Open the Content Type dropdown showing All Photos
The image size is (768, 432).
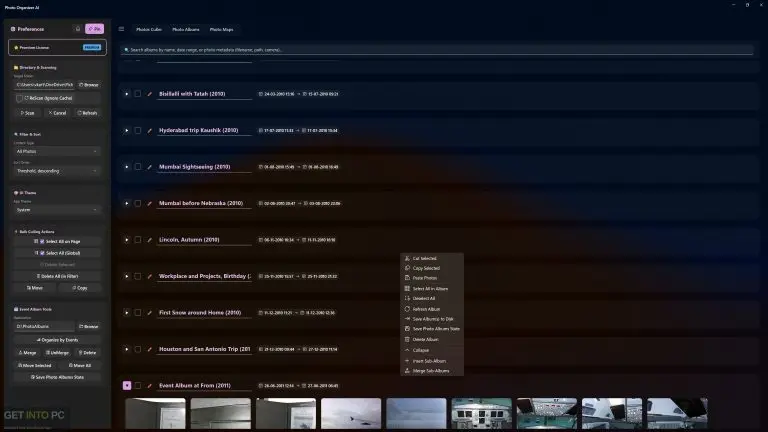[57, 151]
